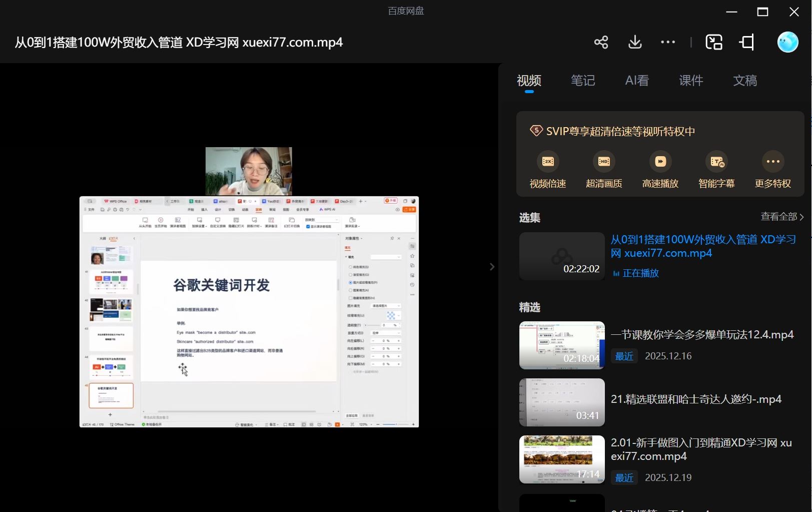Collapse the sidebar with the center arrow
Viewport: 812px width, 512px height.
pyautogui.click(x=492, y=267)
